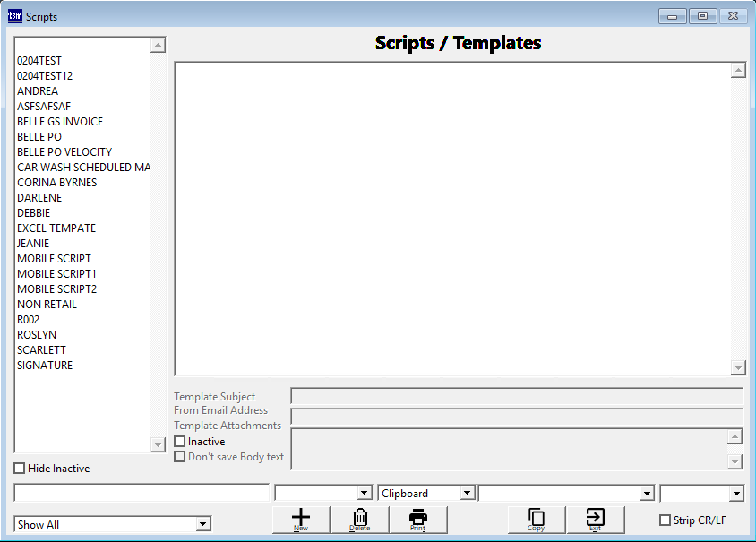
Task: Choose the SIGNATURE template entry
Action: tap(45, 366)
